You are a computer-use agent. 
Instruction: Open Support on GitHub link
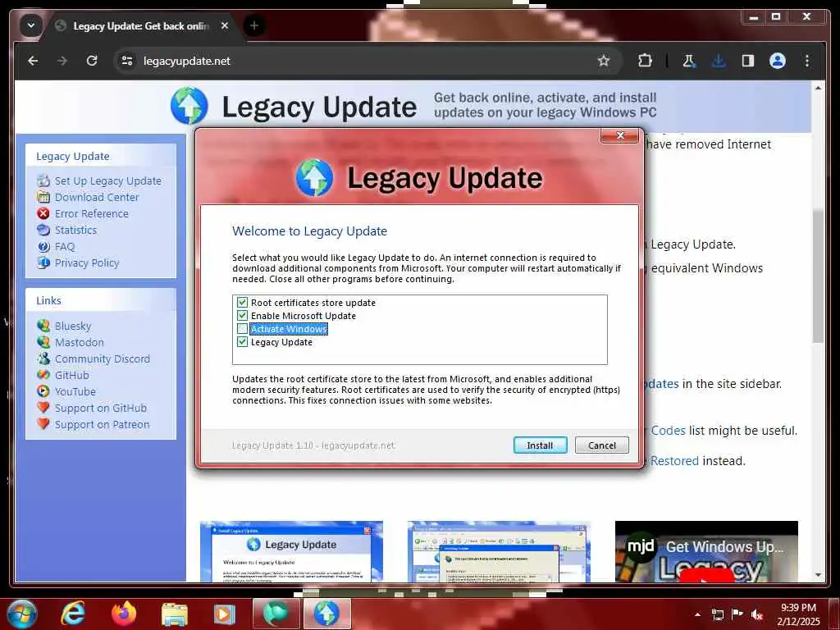pos(101,409)
